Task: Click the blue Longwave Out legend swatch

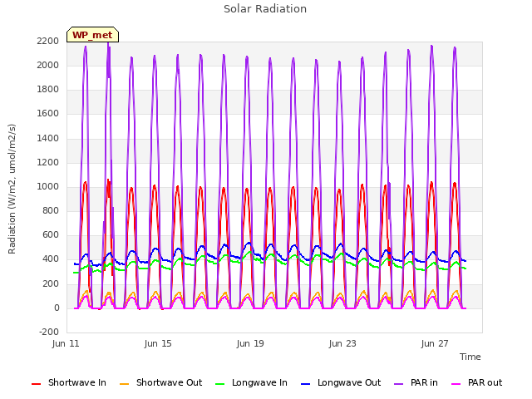Action: [x=305, y=384]
